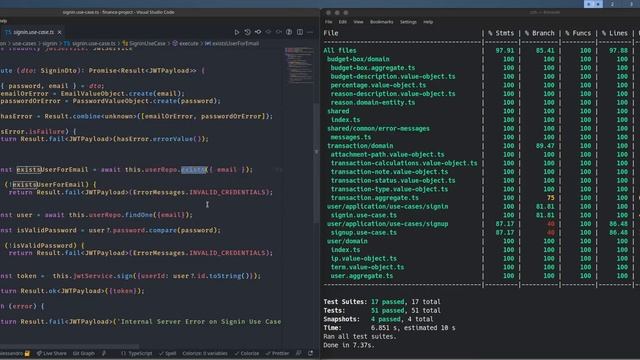
Task: Click the split editor icon in VS Code
Action: 300,32
